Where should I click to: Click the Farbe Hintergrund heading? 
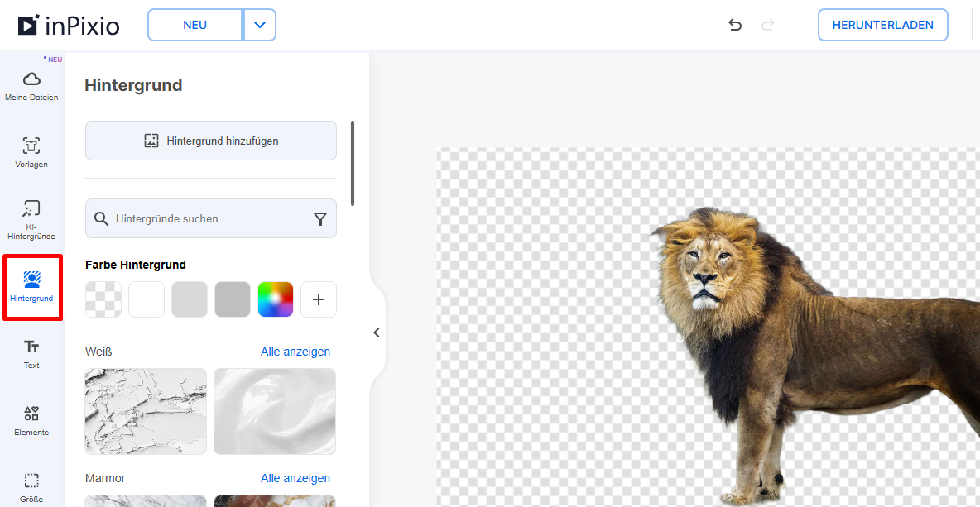(136, 265)
